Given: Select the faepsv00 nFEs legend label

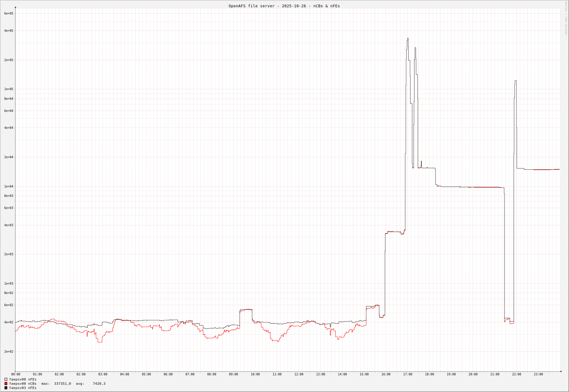Looking at the screenshot, I should (x=23, y=379).
